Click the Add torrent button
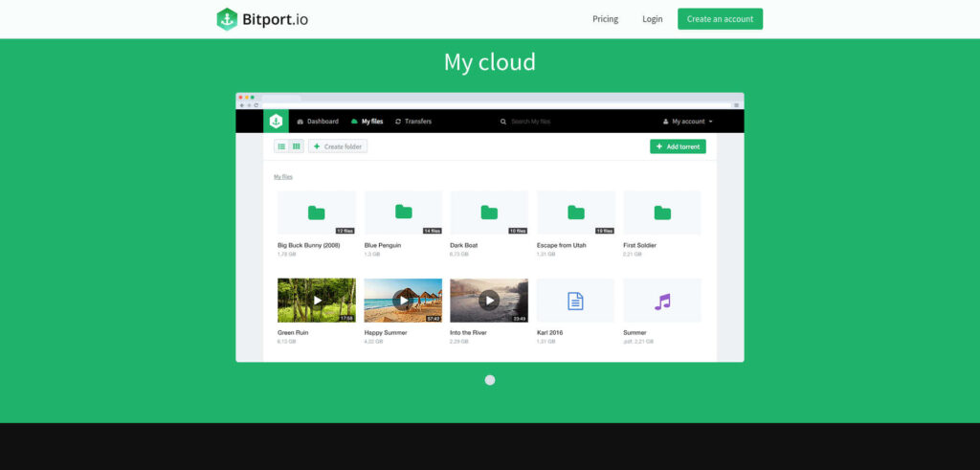 coord(678,146)
